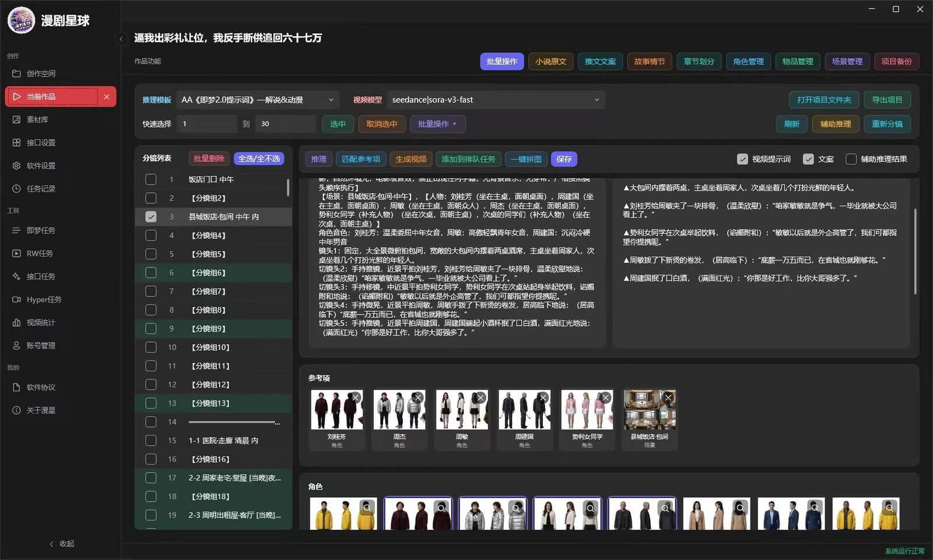Click the 一键拼图 button
The height and width of the screenshot is (560, 933).
(526, 159)
